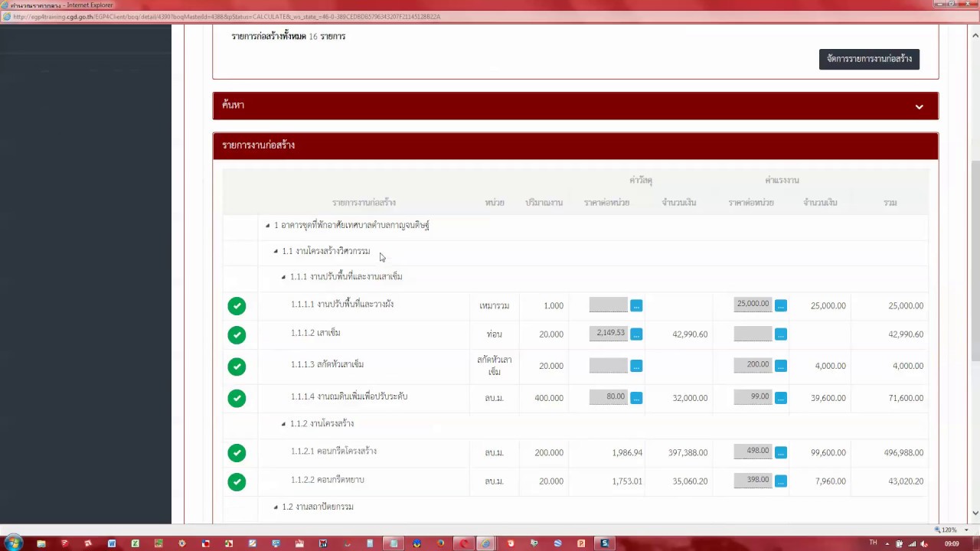This screenshot has width=980, height=551.
Task: Open labor price lookup for 1.1.1.3 สกัดหัวเสาเข็ม
Action: click(780, 366)
